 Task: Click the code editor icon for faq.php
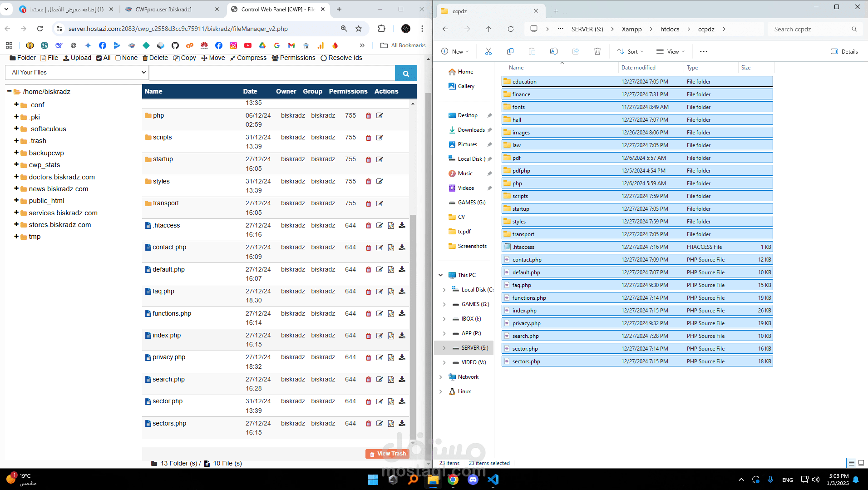[x=391, y=292]
